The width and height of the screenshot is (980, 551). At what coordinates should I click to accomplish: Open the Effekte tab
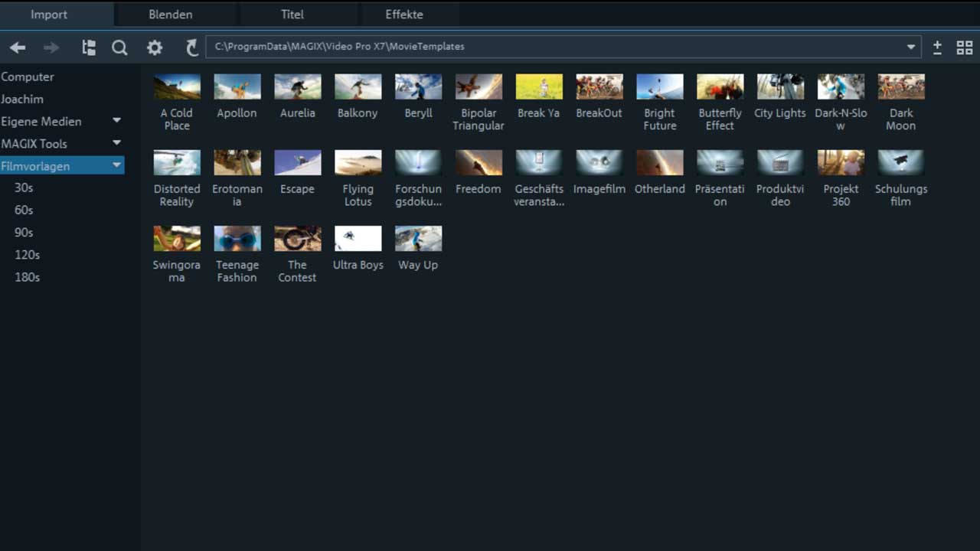click(x=404, y=15)
